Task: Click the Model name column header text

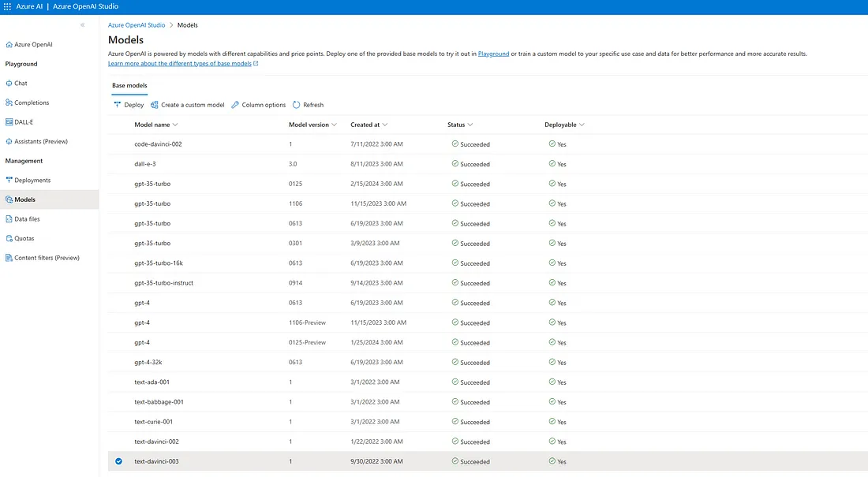Action: click(x=152, y=125)
